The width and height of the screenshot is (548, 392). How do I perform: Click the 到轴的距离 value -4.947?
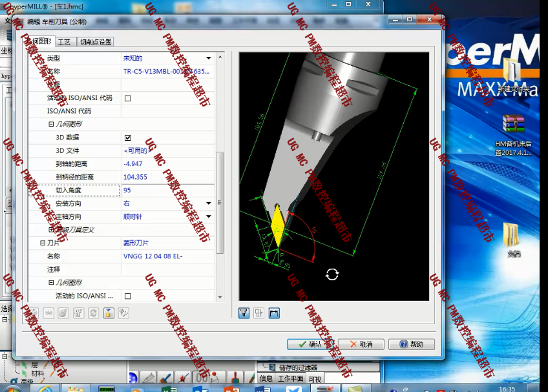[x=168, y=164]
